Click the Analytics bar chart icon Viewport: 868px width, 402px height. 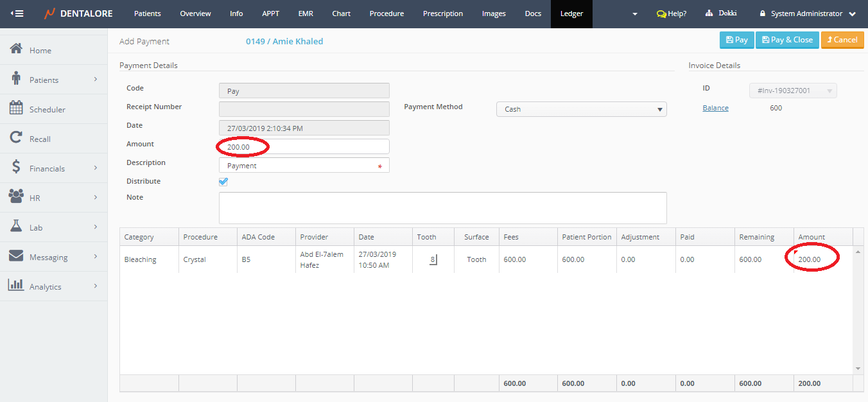[16, 286]
